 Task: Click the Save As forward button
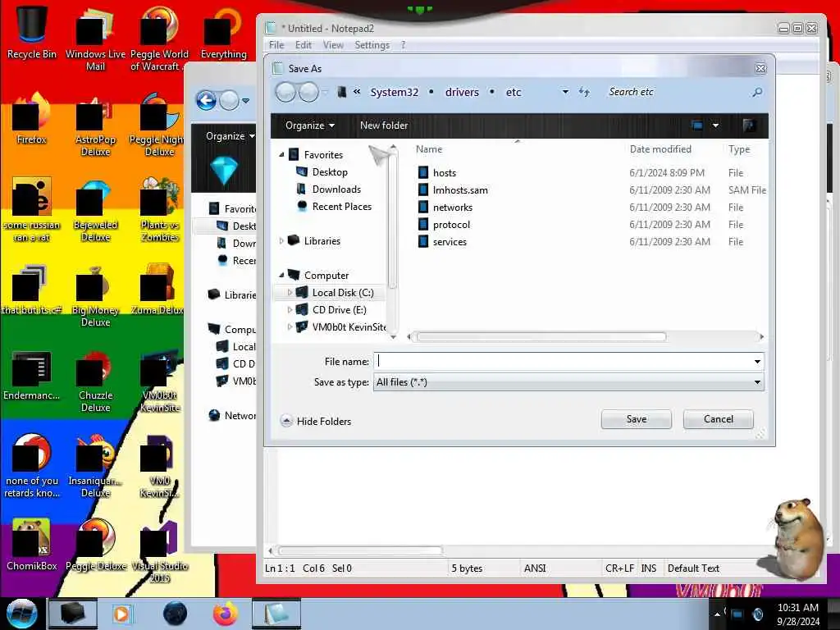(308, 92)
